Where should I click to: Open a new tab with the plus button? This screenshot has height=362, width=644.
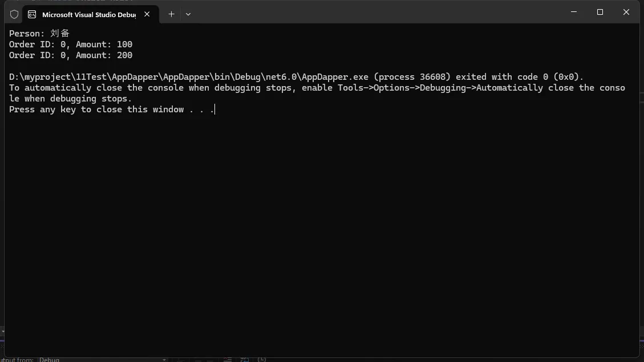(171, 14)
